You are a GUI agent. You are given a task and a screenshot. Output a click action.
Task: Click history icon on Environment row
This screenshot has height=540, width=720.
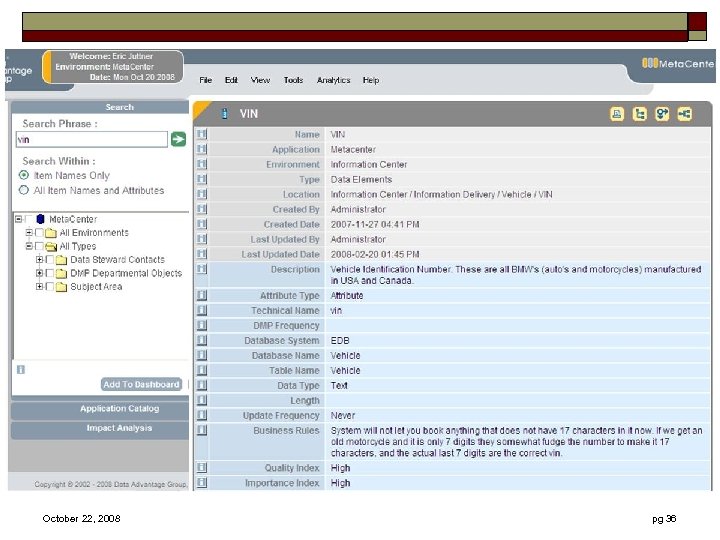point(202,164)
